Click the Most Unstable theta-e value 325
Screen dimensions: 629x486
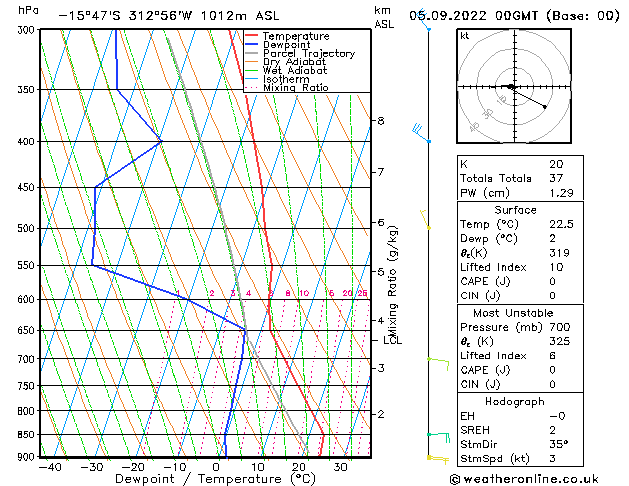pos(560,341)
